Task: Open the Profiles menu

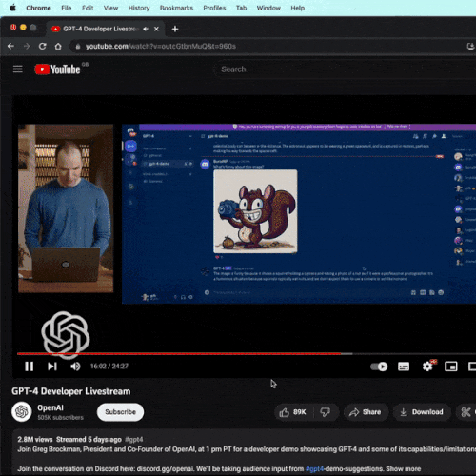Action: (214, 8)
